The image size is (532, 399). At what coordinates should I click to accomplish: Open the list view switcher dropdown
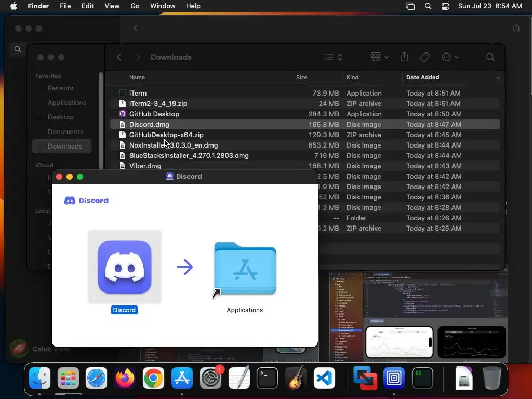(333, 57)
